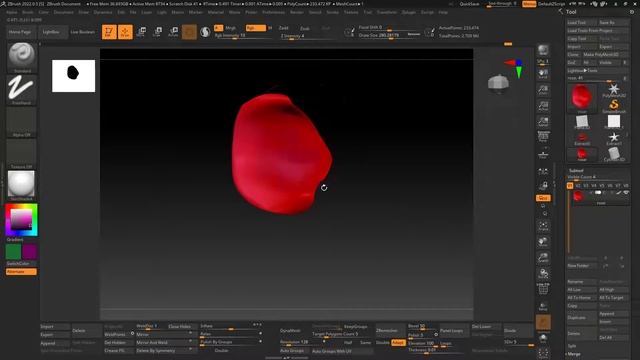Click the AAHalf icon

click(x=543, y=122)
